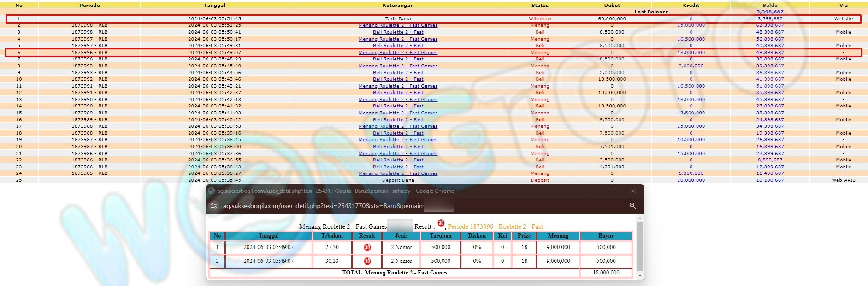This screenshot has height=286, width=868.
Task: Open Beli Roulette 2 link in row 22
Action: click(x=398, y=160)
